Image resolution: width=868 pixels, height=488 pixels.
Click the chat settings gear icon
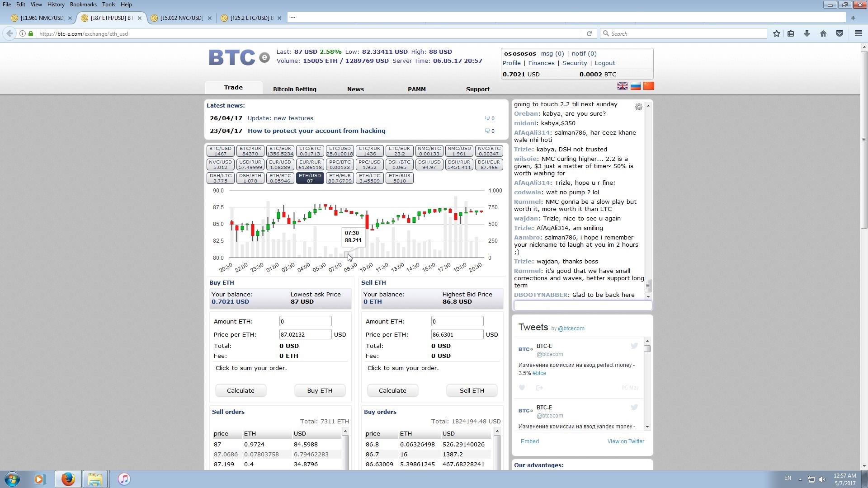pos(638,107)
